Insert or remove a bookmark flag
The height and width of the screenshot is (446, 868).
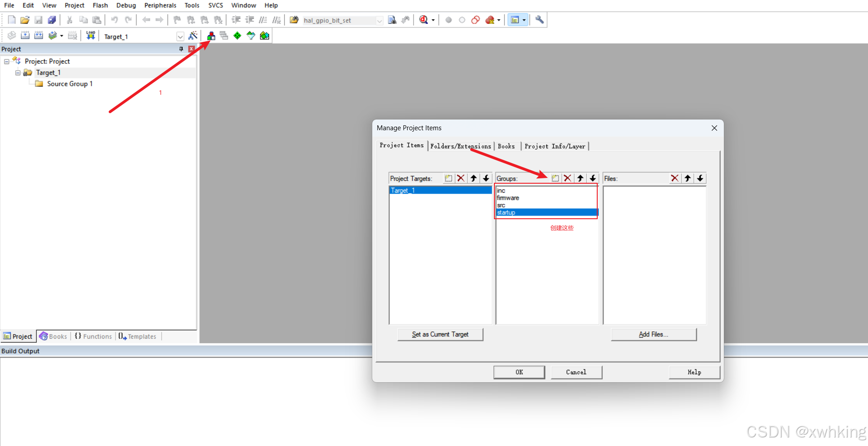[177, 20]
